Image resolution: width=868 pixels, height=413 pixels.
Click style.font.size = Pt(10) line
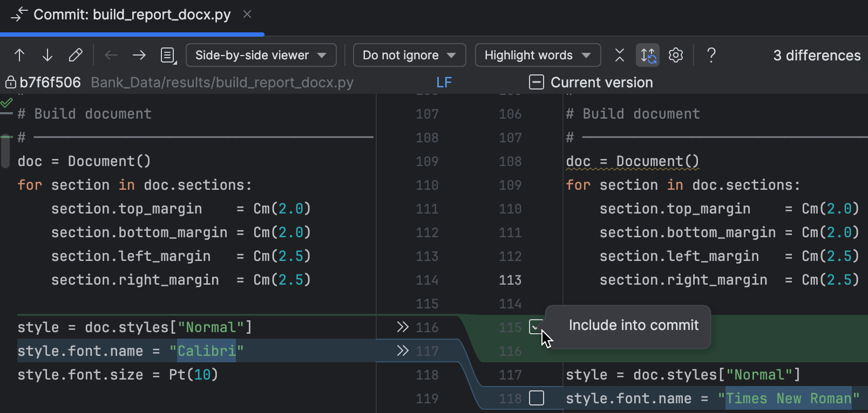coord(118,375)
